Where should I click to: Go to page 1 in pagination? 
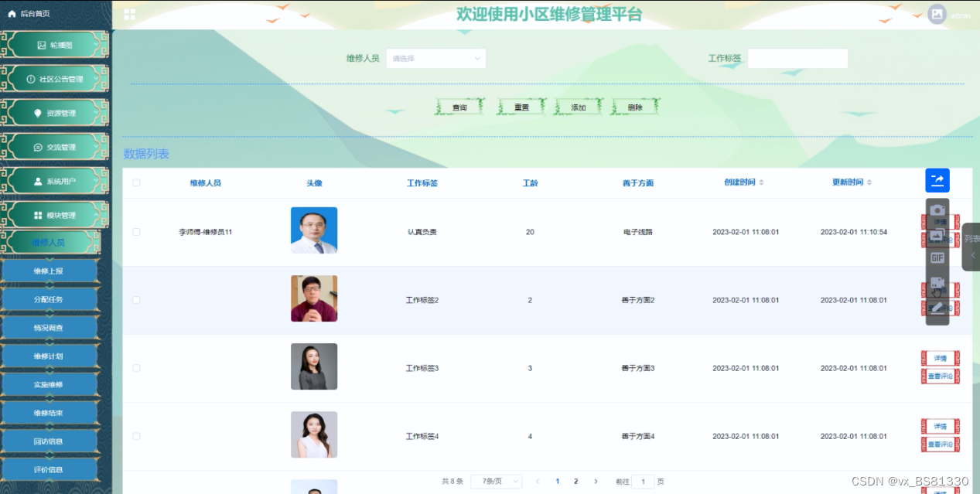(x=557, y=481)
